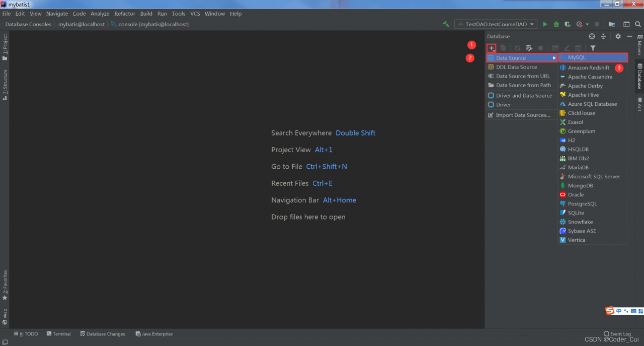The width and height of the screenshot is (644, 346).
Task: Click the New plus icon in Database toolbar
Action: [492, 48]
